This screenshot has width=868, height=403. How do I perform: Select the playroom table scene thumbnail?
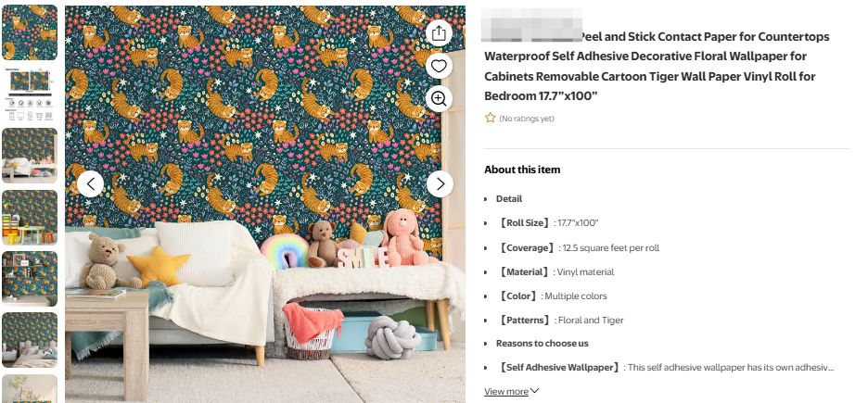(x=30, y=218)
